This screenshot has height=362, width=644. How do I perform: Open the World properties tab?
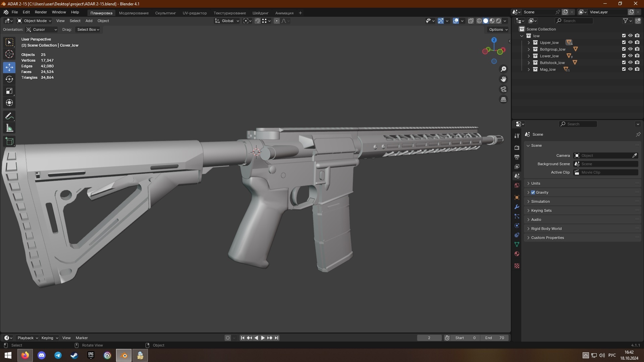(517, 185)
